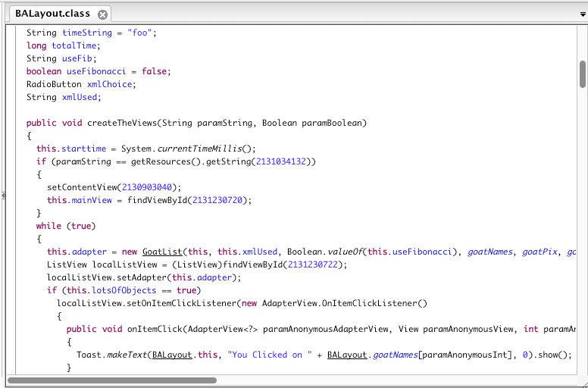The width and height of the screenshot is (588, 388).
Task: Click the number 2131034132
Action: click(x=281, y=161)
